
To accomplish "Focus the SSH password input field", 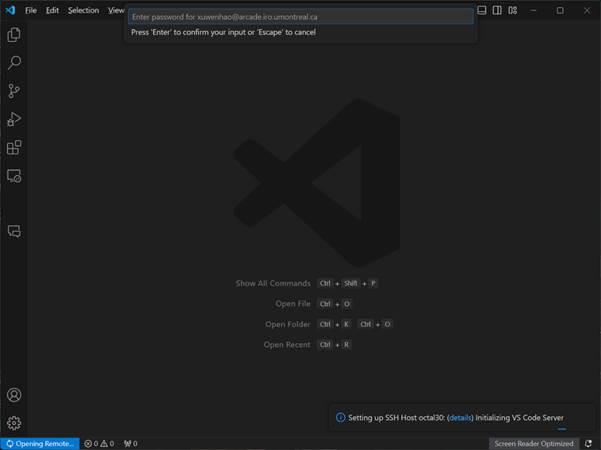I will [301, 17].
